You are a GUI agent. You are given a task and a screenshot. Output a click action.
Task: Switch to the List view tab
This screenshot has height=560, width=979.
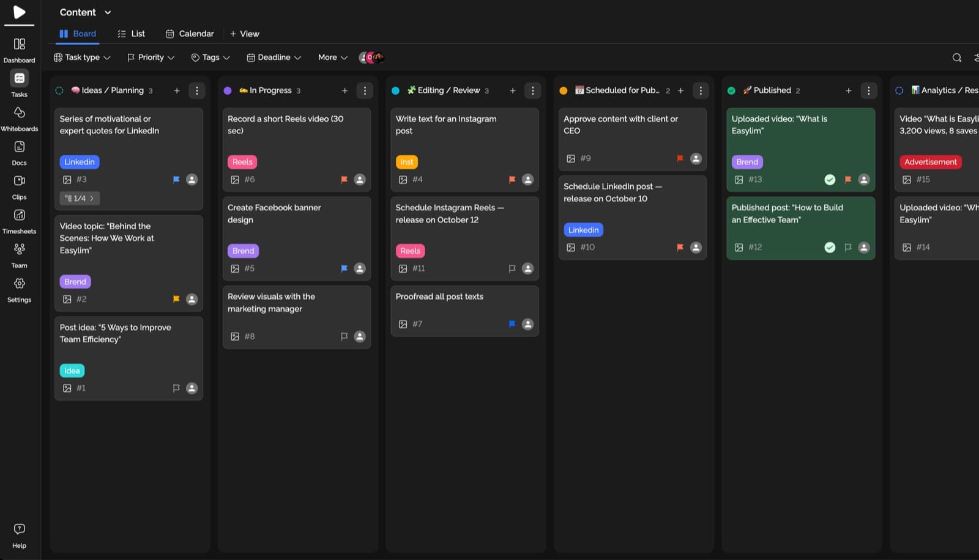click(x=131, y=34)
